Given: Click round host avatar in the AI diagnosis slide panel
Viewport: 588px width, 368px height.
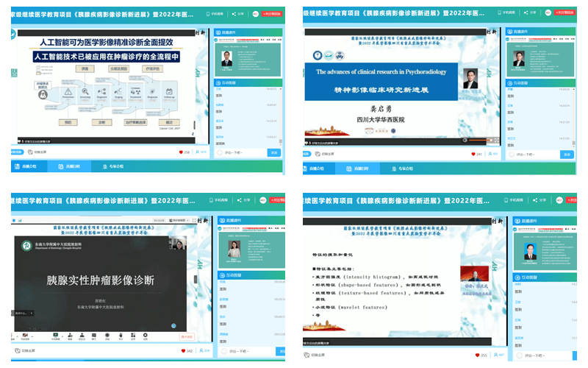Looking at the screenshot, I should tap(255, 14).
